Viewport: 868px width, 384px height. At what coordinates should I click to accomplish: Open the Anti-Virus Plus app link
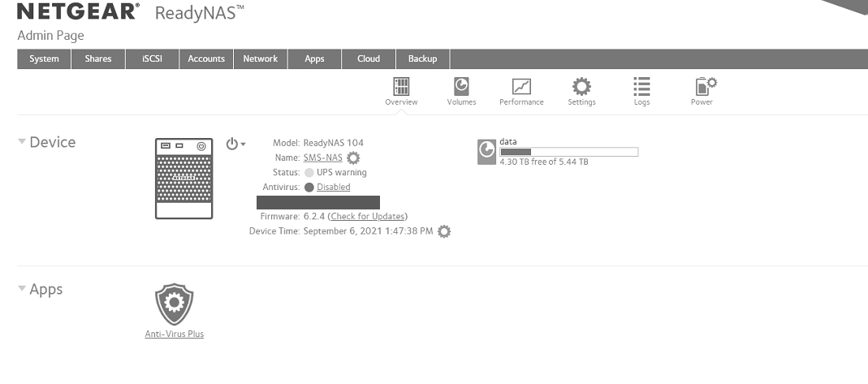click(x=175, y=334)
